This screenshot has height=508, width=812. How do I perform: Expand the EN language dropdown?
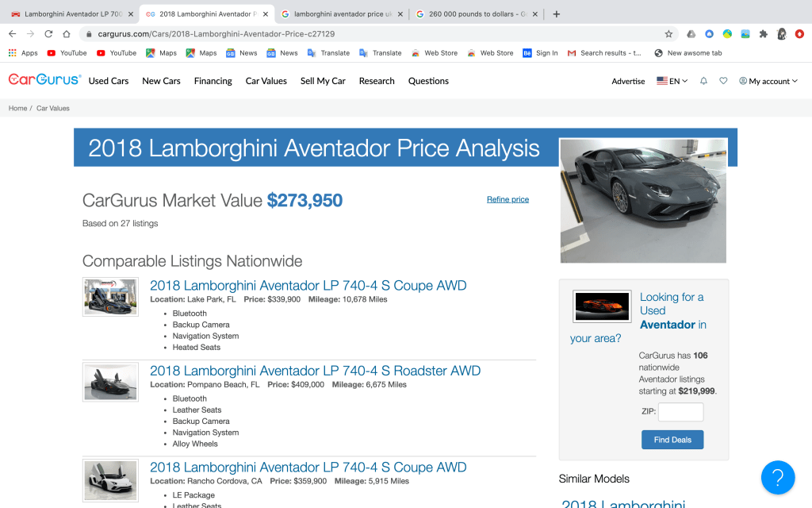pyautogui.click(x=672, y=81)
